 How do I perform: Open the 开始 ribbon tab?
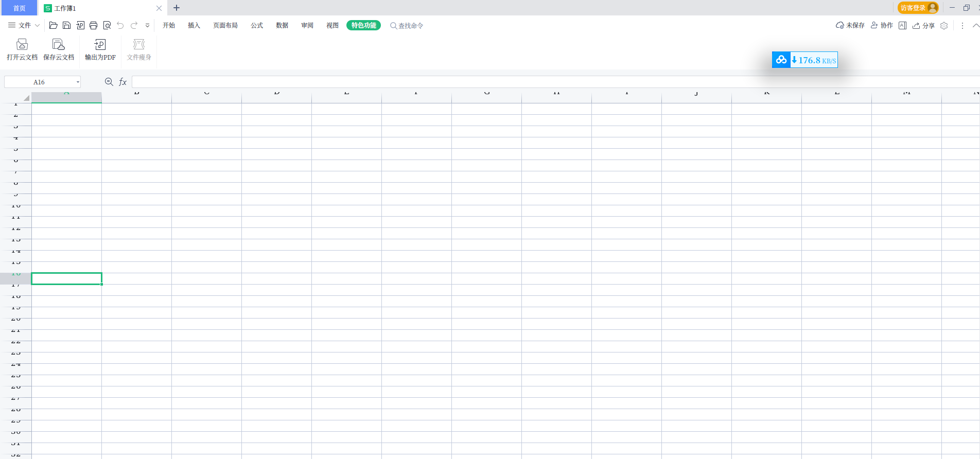tap(169, 25)
